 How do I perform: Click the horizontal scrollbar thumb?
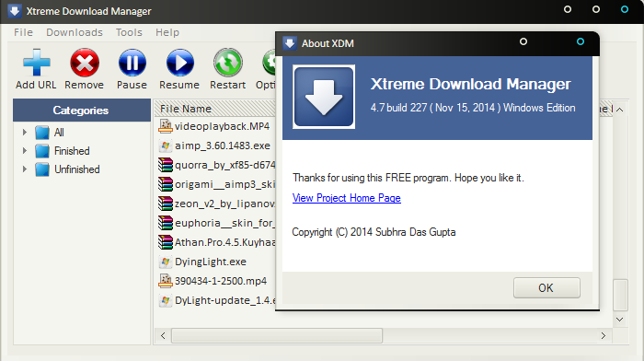pos(277,335)
